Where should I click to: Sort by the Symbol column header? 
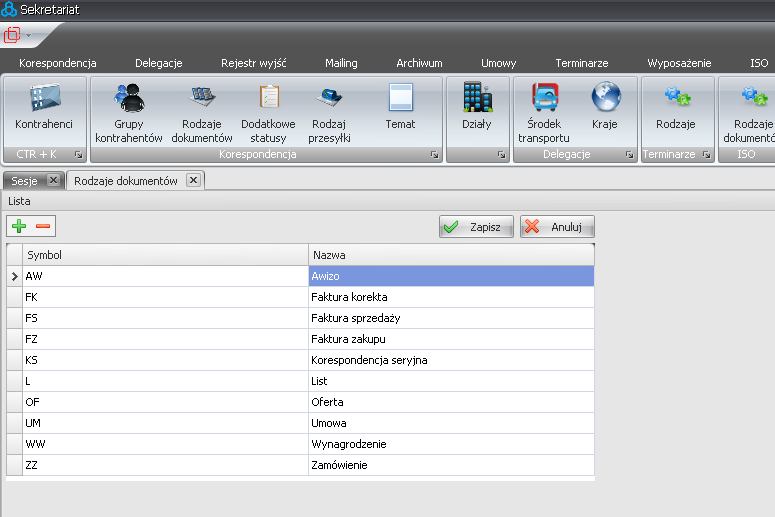click(x=166, y=255)
